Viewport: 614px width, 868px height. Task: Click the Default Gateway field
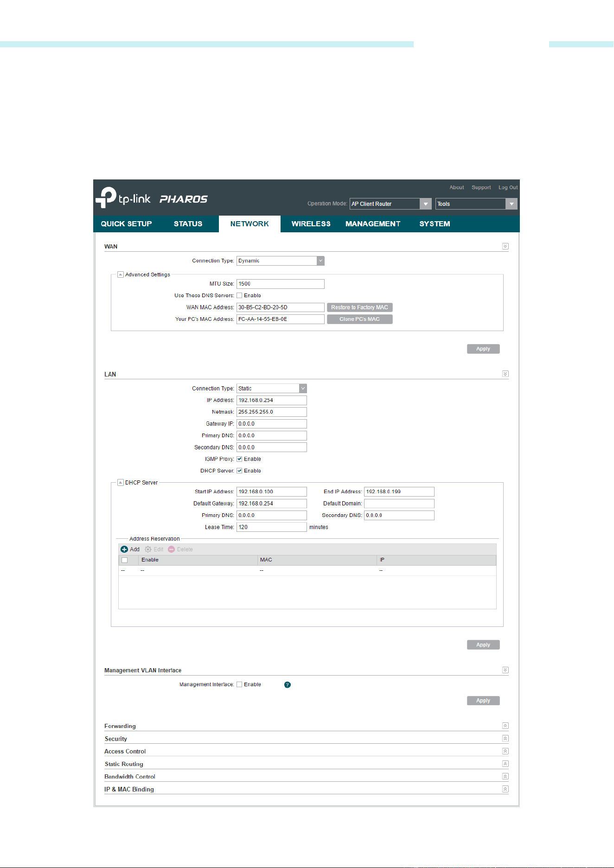(272, 504)
